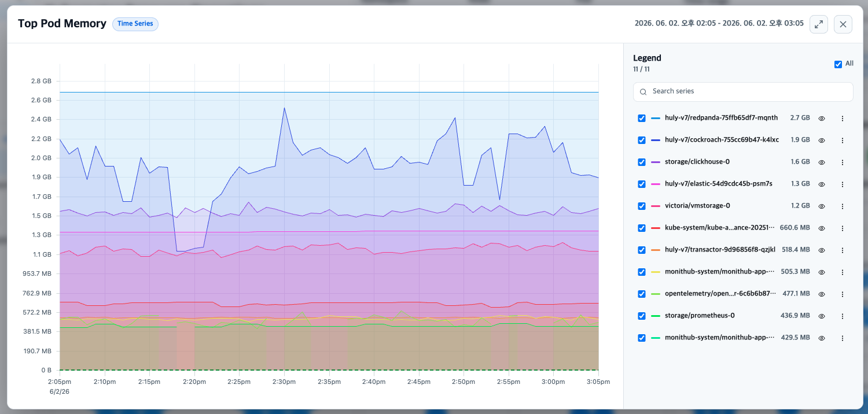Uncheck the elastic-54d9cdc45b-psm7s checkbox
This screenshot has height=414, width=868.
pos(642,184)
